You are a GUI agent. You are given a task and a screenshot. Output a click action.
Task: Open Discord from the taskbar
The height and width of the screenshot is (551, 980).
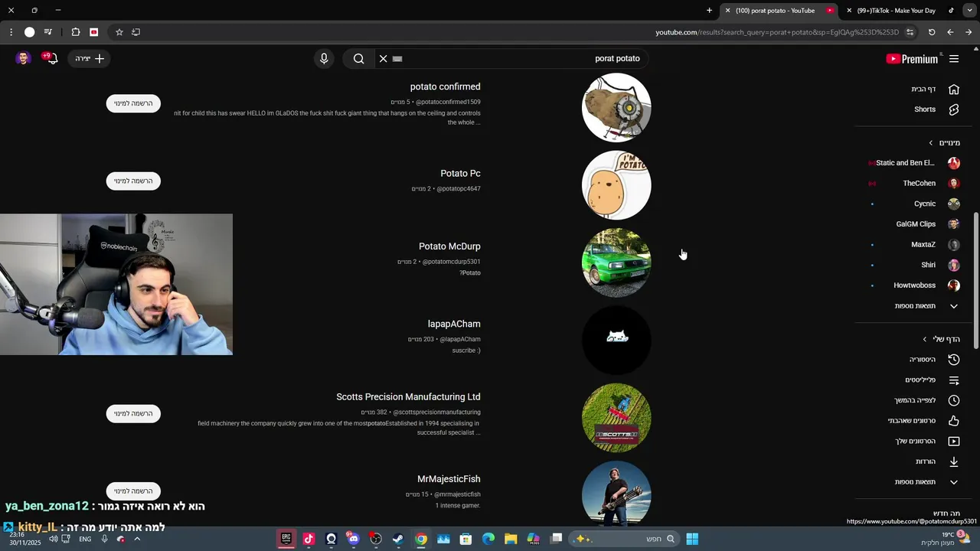pos(353,539)
